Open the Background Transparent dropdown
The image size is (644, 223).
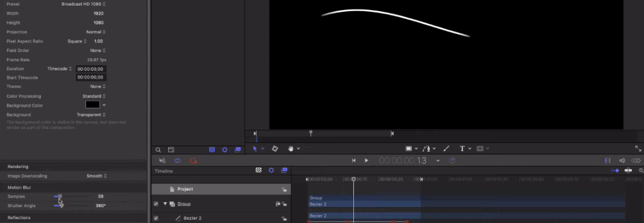[x=91, y=115]
